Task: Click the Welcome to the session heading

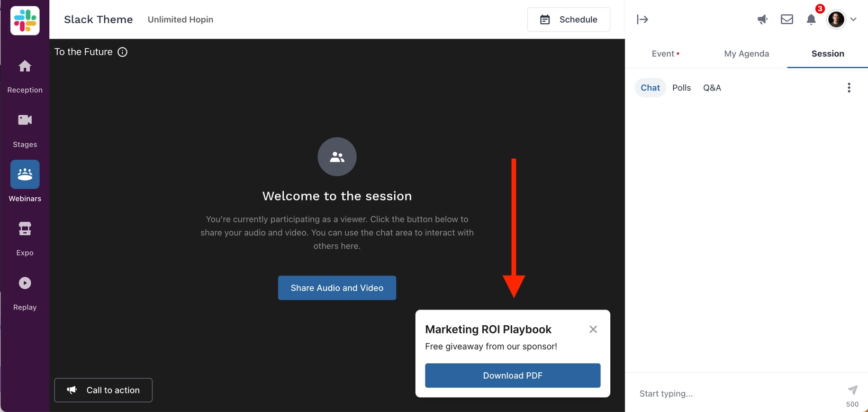Action: point(337,196)
